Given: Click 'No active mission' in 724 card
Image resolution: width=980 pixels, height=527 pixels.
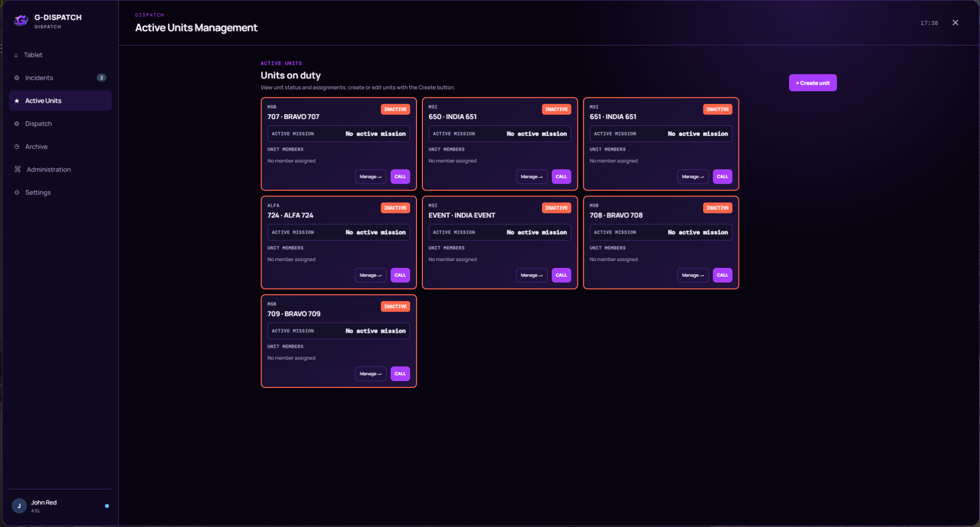Looking at the screenshot, I should pos(375,232).
